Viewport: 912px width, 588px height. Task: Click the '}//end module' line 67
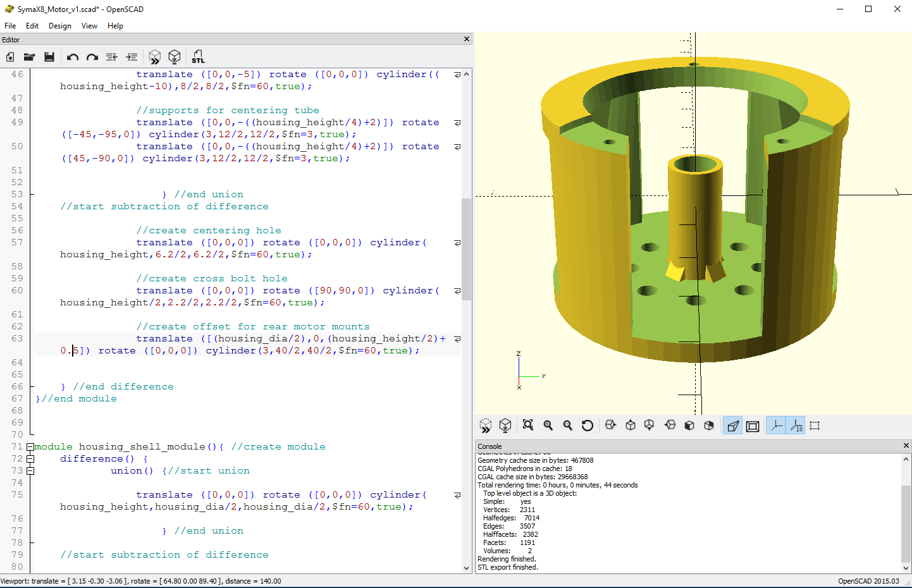(x=76, y=399)
